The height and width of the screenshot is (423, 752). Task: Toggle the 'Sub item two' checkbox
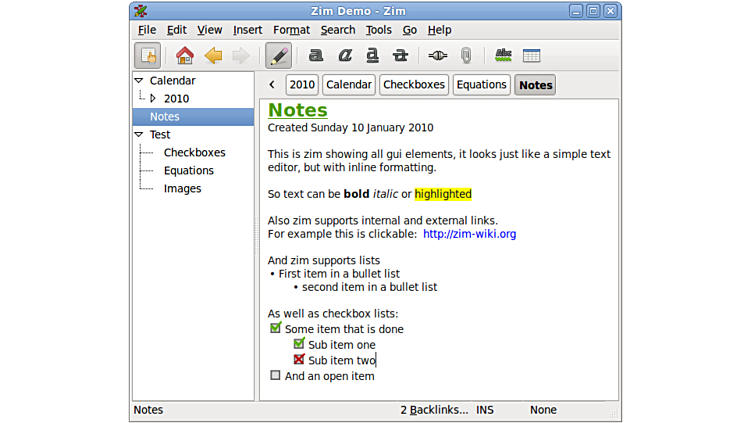[299, 360]
